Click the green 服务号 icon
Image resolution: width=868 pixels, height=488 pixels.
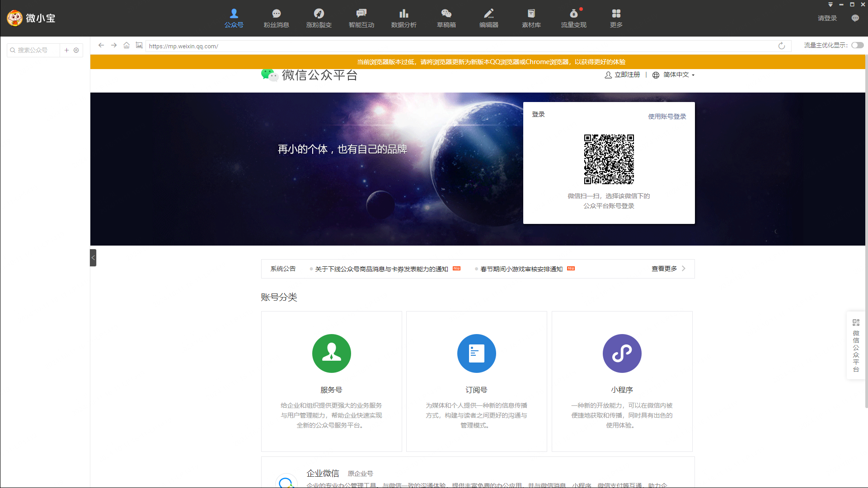[x=332, y=353]
